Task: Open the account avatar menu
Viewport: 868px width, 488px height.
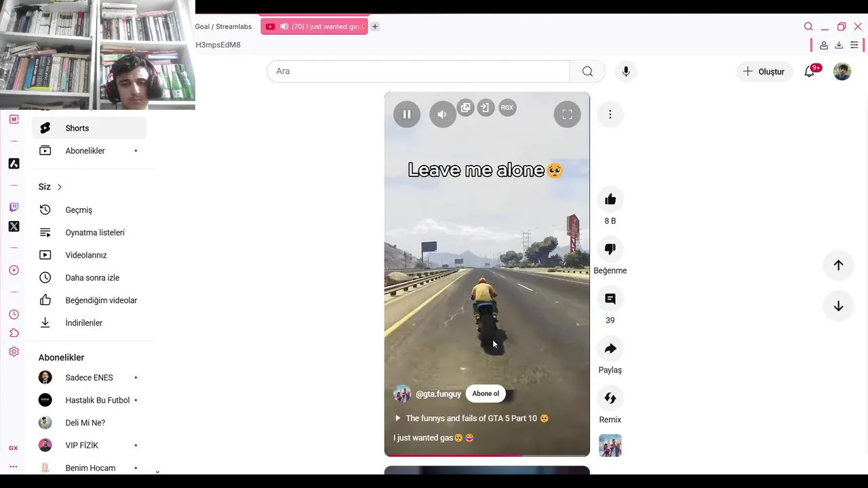Action: point(842,71)
